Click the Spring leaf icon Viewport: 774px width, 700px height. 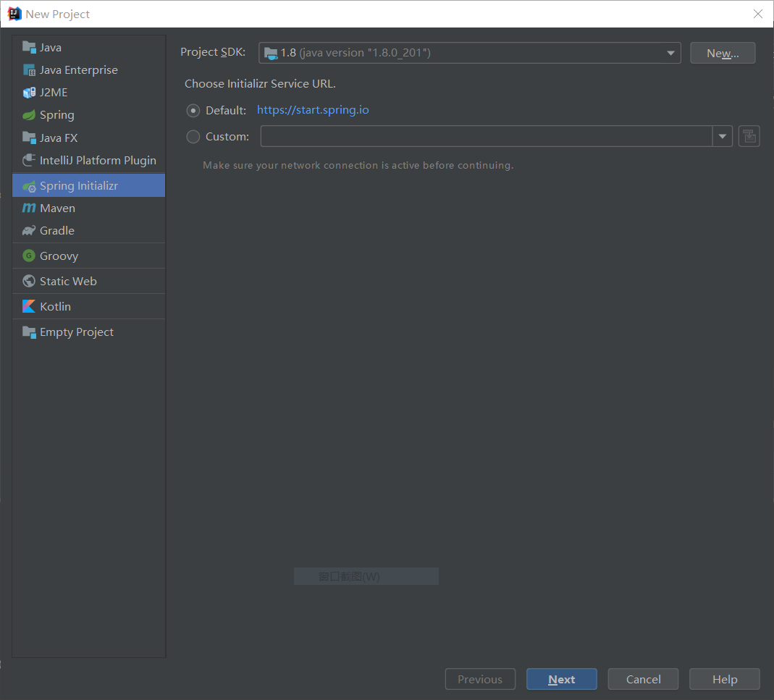pyautogui.click(x=29, y=115)
